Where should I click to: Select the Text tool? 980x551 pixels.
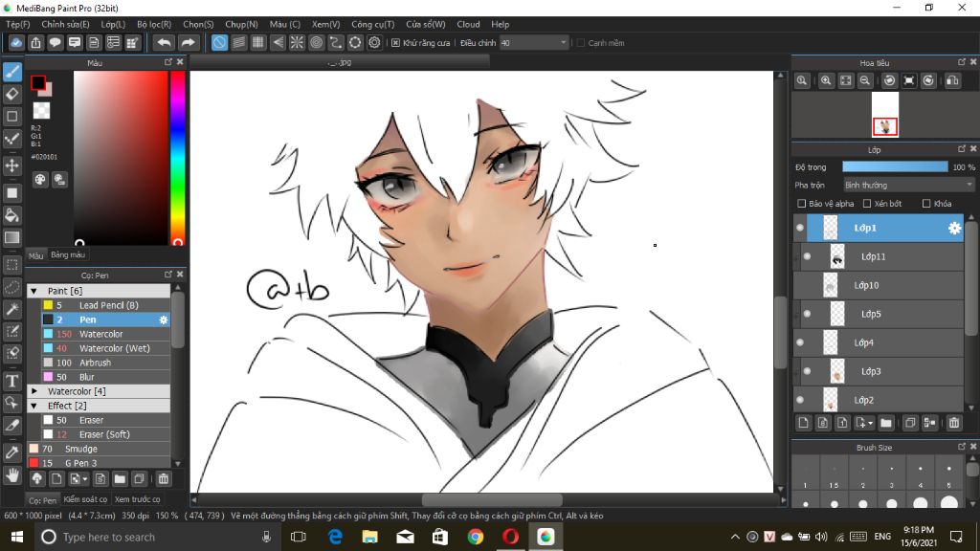11,381
